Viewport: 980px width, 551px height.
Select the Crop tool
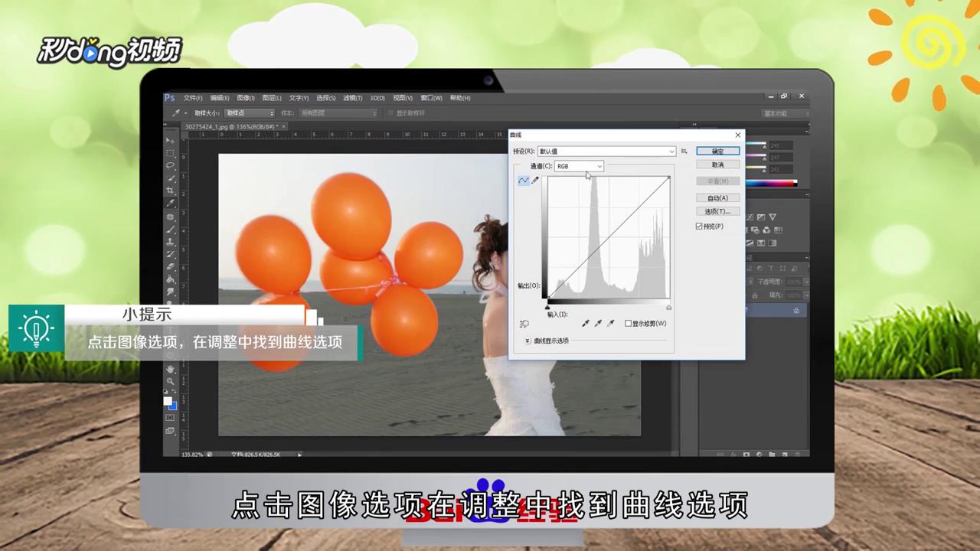point(171,191)
